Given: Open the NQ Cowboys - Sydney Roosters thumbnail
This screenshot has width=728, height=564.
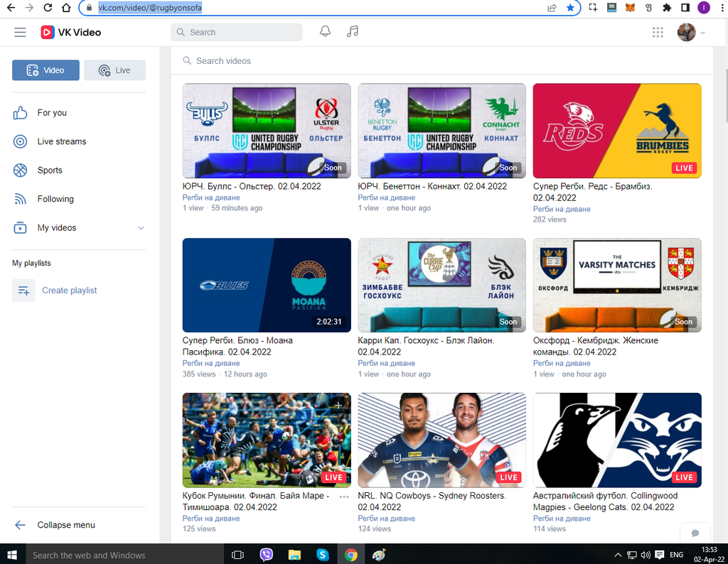Looking at the screenshot, I should pyautogui.click(x=441, y=440).
